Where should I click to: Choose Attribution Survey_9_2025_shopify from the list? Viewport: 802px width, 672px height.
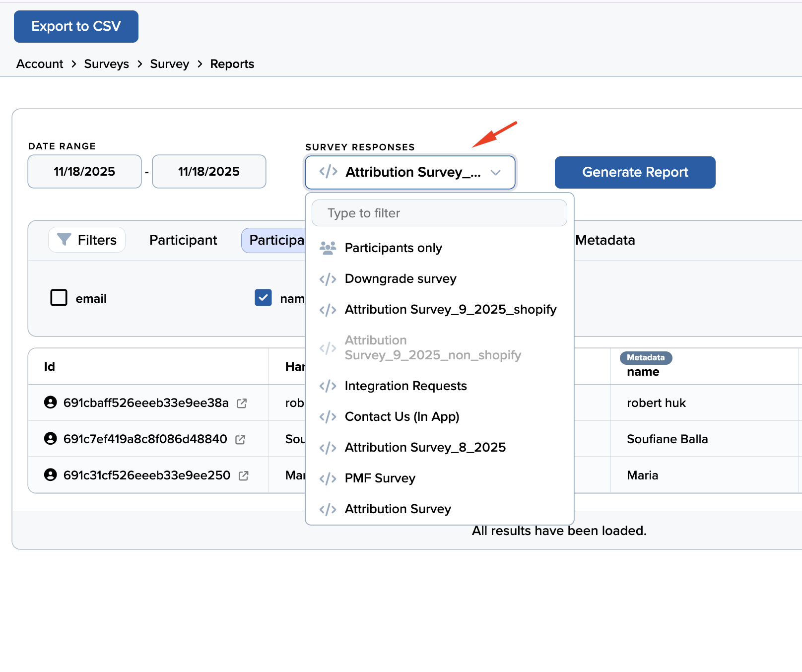[x=450, y=310]
